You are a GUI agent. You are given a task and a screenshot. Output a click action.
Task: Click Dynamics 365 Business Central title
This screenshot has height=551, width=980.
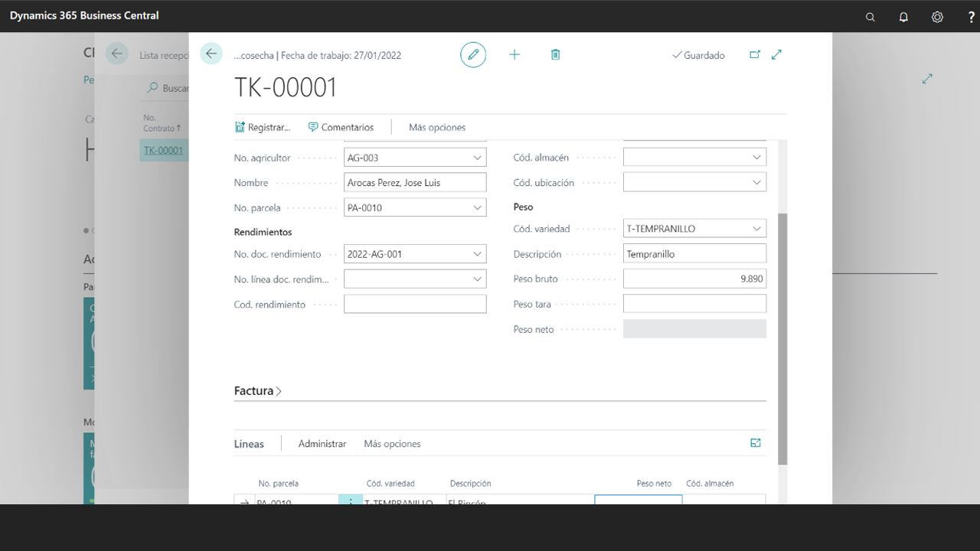click(x=84, y=15)
